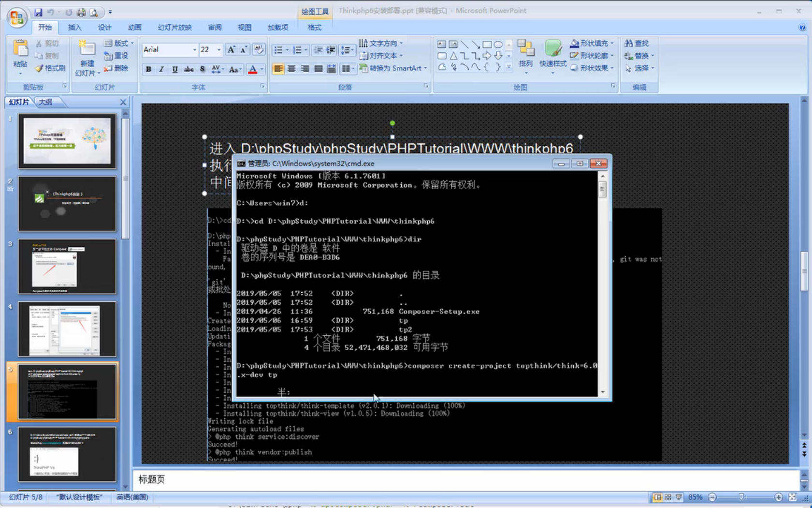812x508 pixels.
Task: Toggle underline formatting
Action: [x=175, y=69]
